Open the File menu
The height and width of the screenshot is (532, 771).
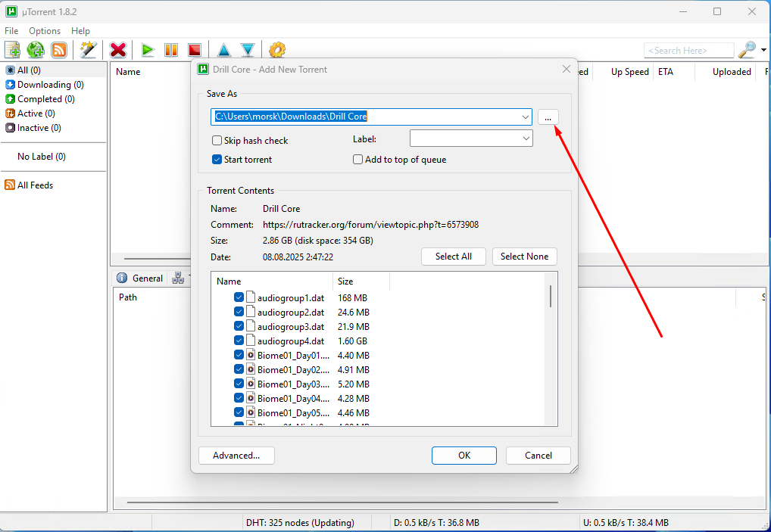[x=11, y=30]
